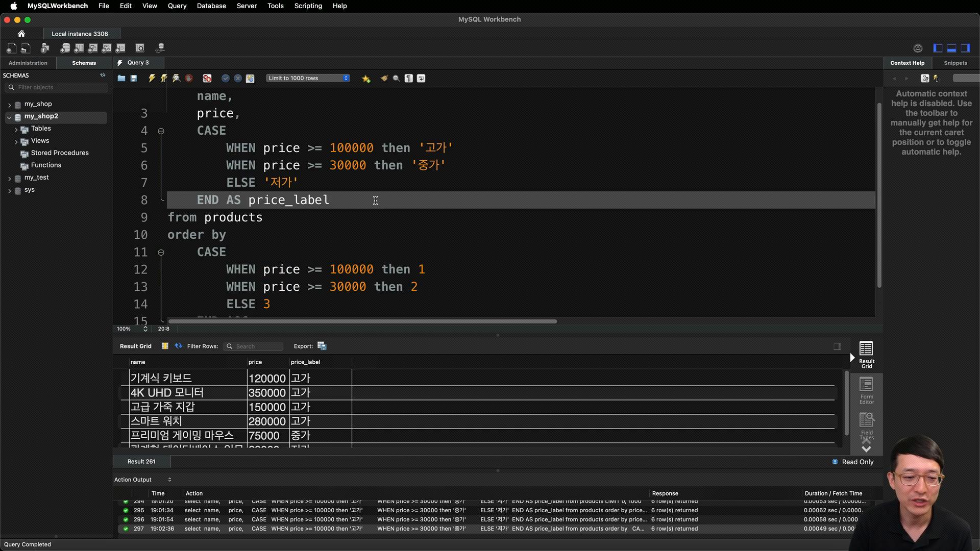Toggle invisible characters display

click(409, 78)
